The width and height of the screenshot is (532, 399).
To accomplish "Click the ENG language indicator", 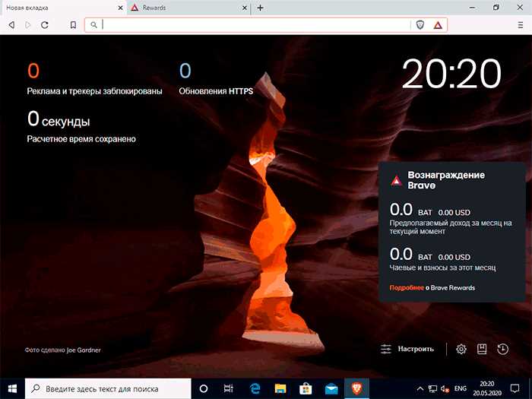I will pyautogui.click(x=461, y=389).
